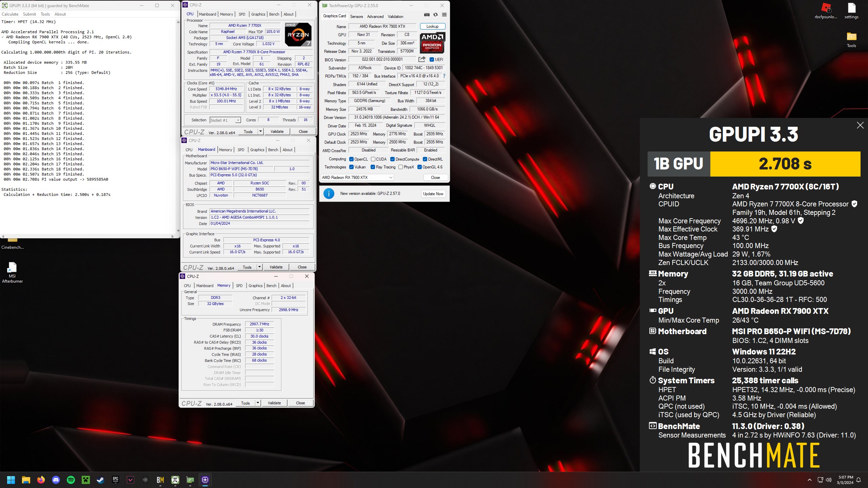Screen dimensions: 868x488
Task: Toggle the Ray Tracing checkbox
Action: tap(373, 167)
